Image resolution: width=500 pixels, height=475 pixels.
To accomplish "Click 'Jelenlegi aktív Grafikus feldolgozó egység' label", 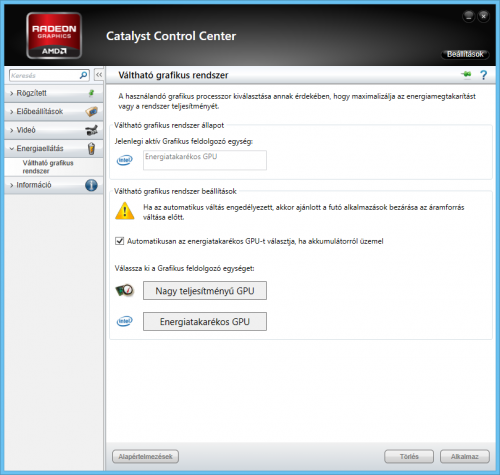I will [x=184, y=141].
